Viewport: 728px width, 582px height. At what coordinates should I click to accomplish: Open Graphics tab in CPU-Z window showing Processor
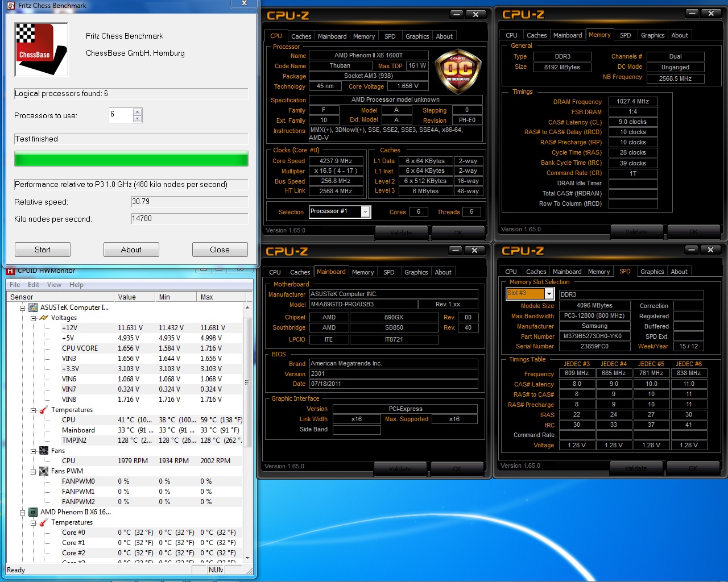[x=417, y=36]
